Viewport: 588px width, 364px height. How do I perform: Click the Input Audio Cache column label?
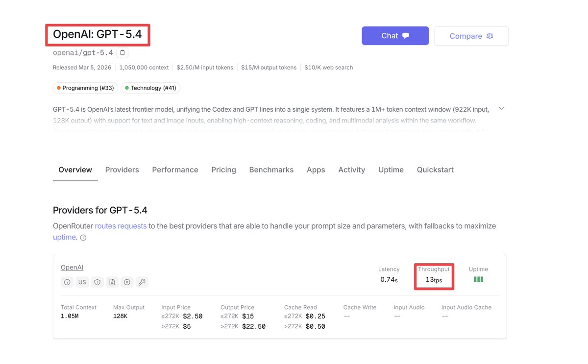point(466,307)
